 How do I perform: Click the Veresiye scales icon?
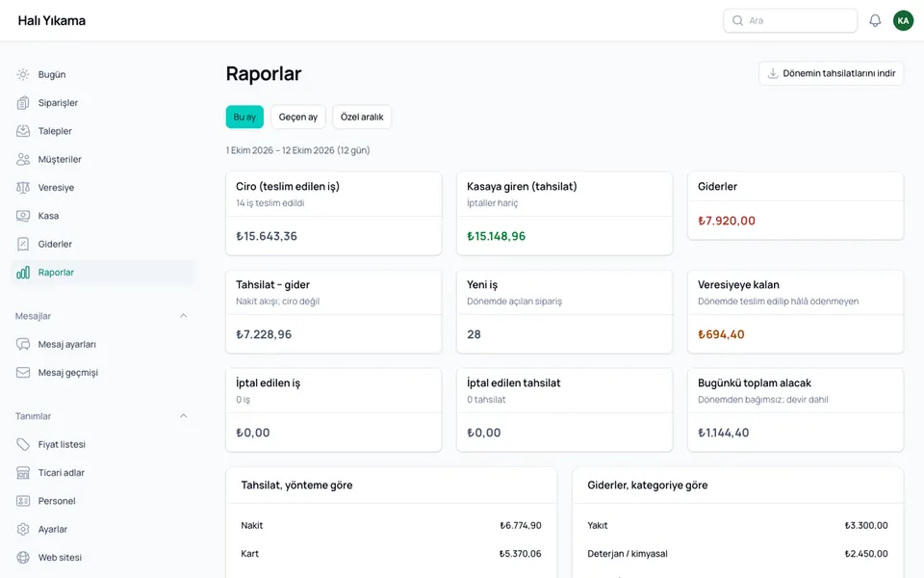tap(23, 188)
